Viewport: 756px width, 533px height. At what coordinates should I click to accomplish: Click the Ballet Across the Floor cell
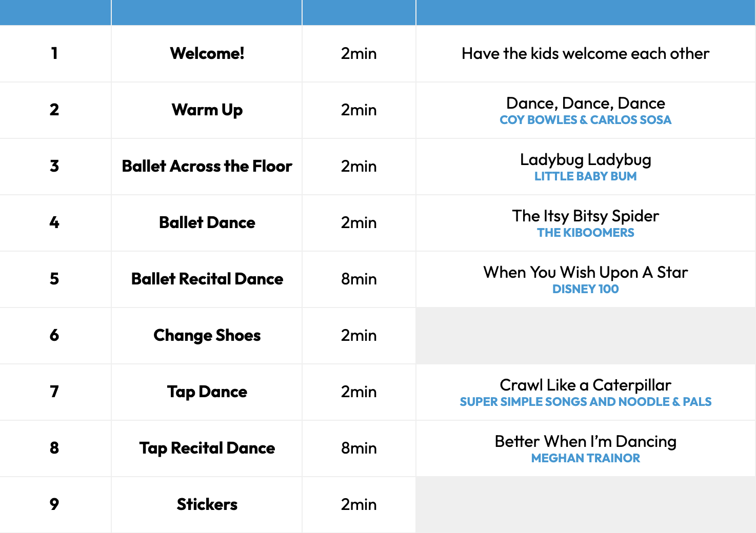[x=207, y=167]
